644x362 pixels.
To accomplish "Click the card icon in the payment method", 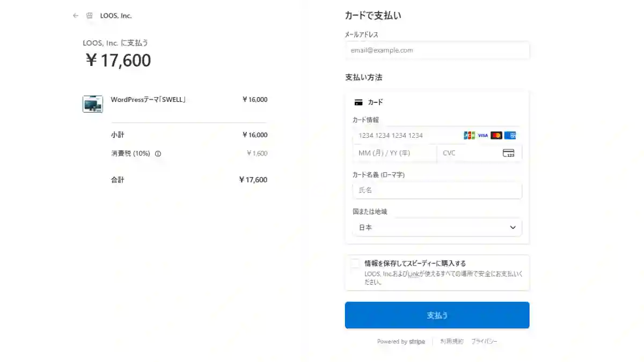I will point(358,102).
